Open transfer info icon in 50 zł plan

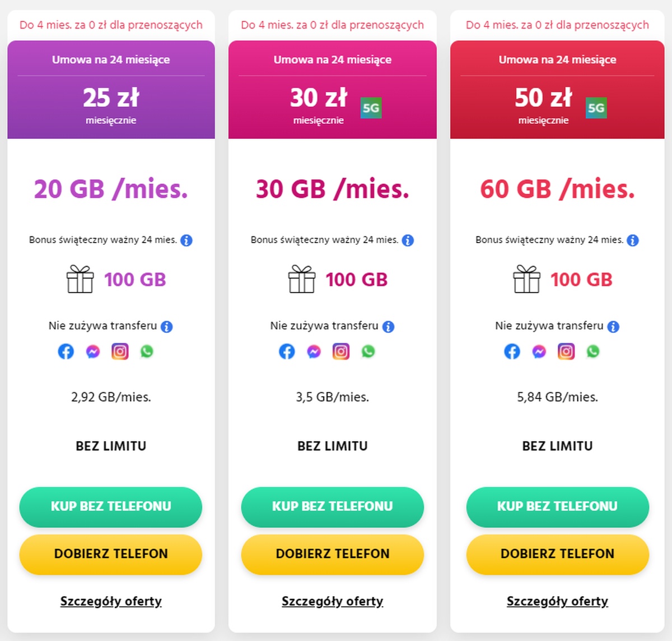tap(613, 327)
